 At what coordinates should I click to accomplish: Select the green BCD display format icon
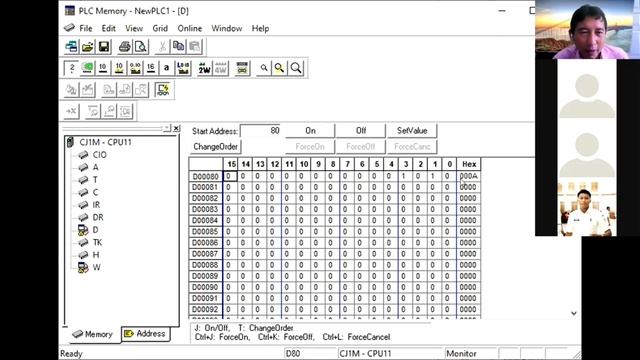coord(87,68)
